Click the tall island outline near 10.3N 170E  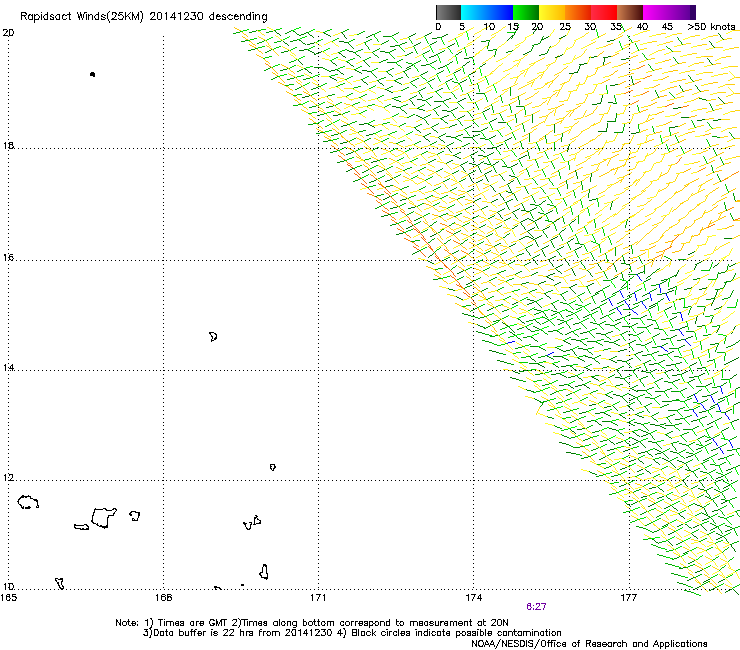pyautogui.click(x=264, y=572)
